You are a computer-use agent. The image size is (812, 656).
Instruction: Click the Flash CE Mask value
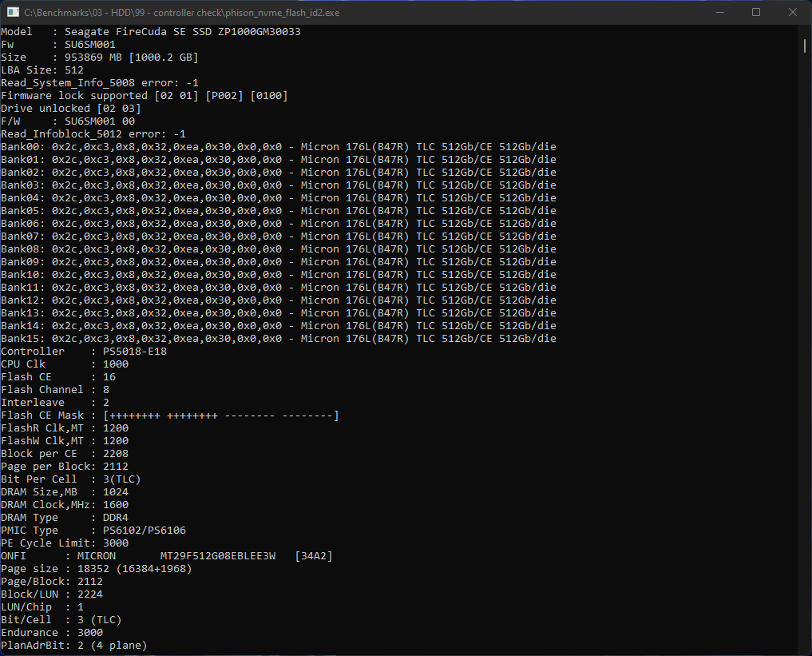(221, 415)
